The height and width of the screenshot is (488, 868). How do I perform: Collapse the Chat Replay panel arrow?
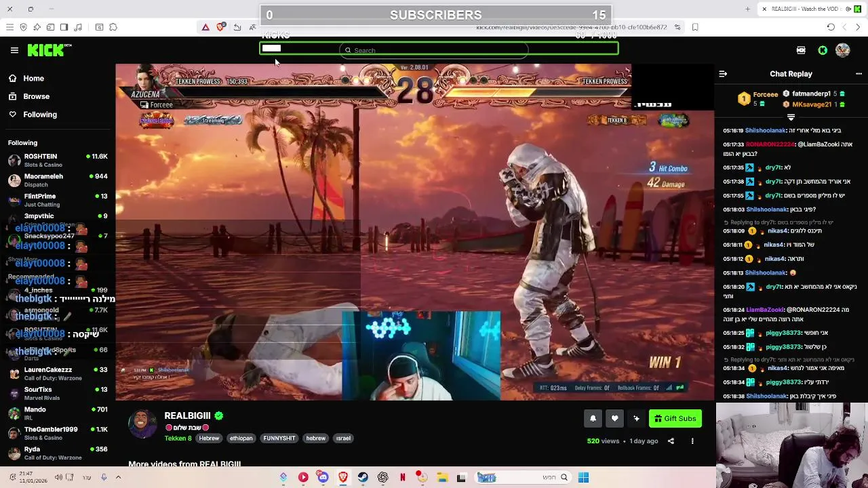pos(723,74)
